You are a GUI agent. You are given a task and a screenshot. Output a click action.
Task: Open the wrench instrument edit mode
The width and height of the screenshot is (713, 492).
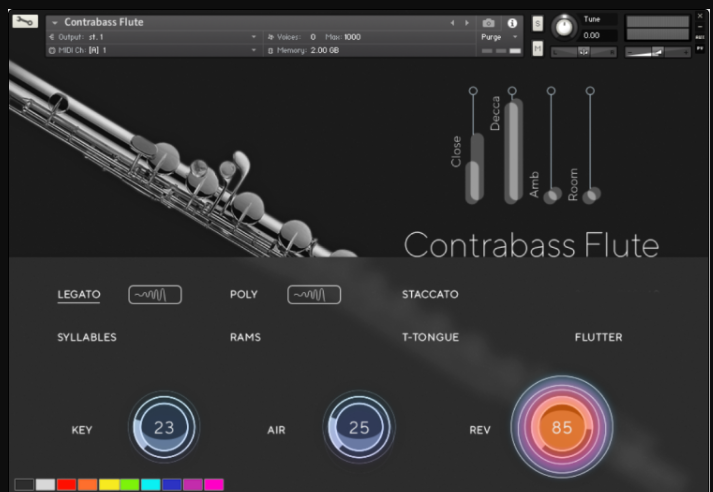pos(25,21)
